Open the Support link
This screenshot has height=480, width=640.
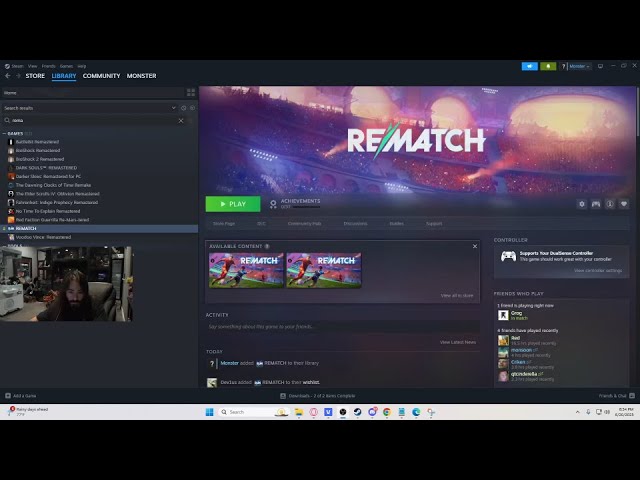[x=434, y=224]
